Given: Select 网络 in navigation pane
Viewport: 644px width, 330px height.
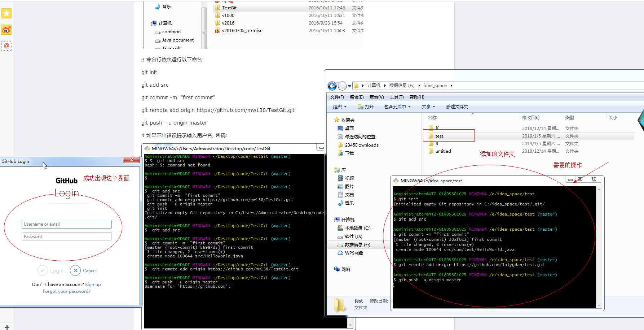Looking at the screenshot, I should click(342, 269).
